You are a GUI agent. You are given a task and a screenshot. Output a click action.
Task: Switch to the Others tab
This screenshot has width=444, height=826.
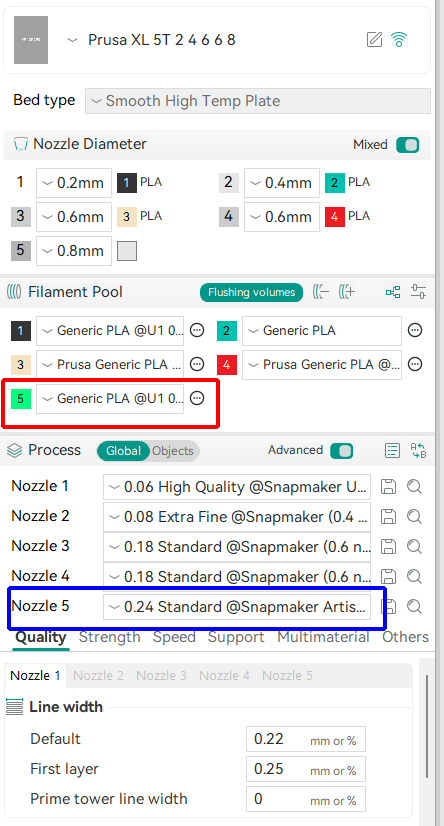coord(405,637)
